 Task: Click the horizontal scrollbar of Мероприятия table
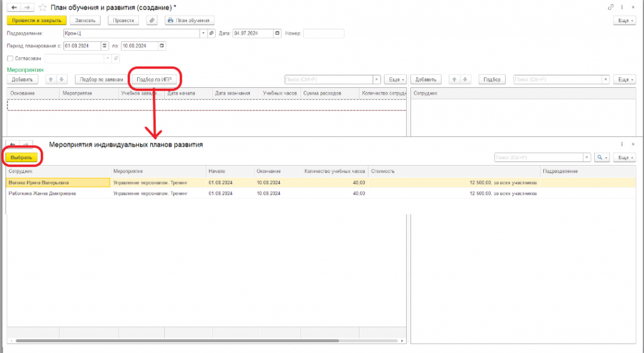[x=177, y=340]
